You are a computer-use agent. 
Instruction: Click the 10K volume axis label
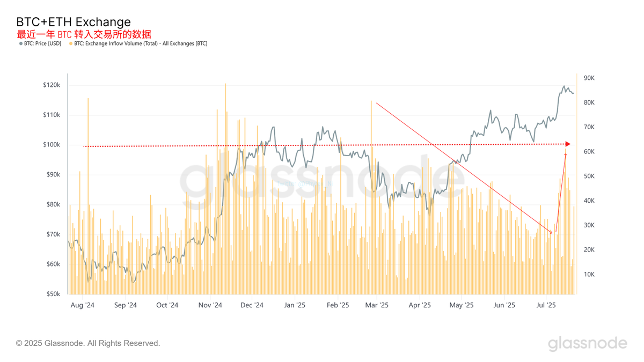click(x=589, y=275)
